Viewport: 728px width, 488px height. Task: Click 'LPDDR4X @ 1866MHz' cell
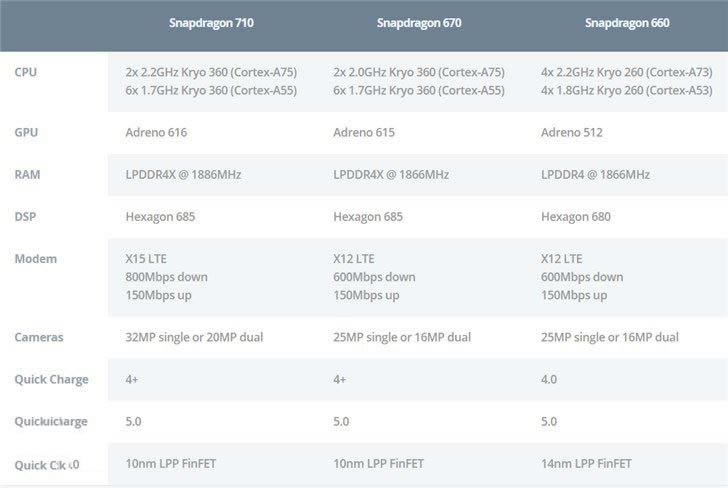click(391, 175)
